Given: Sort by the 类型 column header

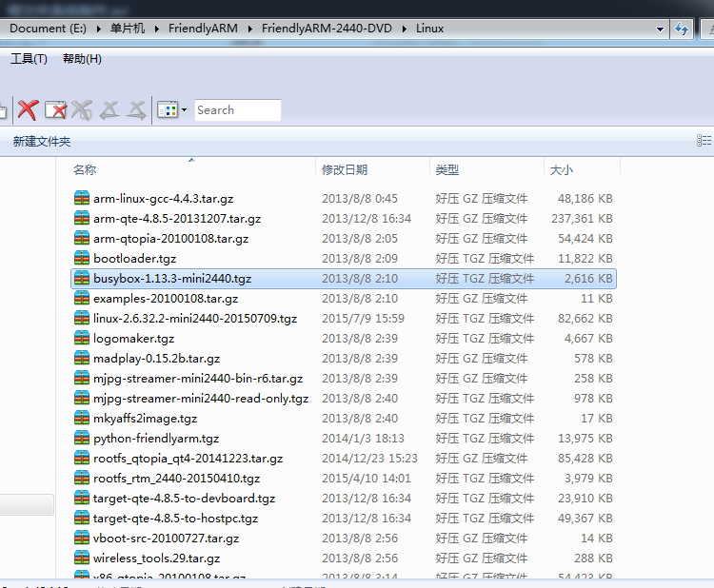Looking at the screenshot, I should pyautogui.click(x=447, y=169).
